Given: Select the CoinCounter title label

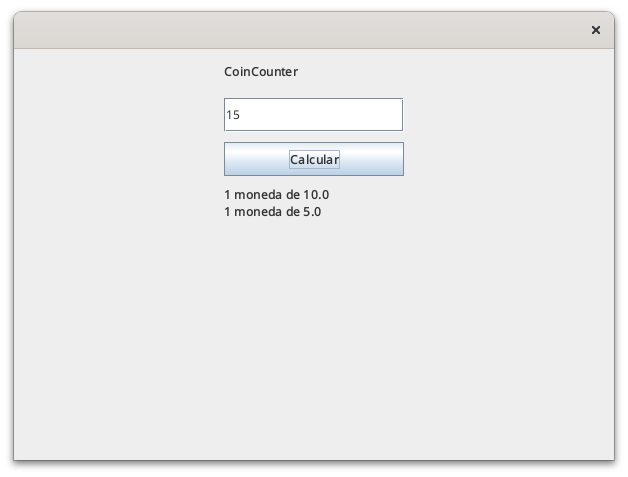Looking at the screenshot, I should 261,72.
